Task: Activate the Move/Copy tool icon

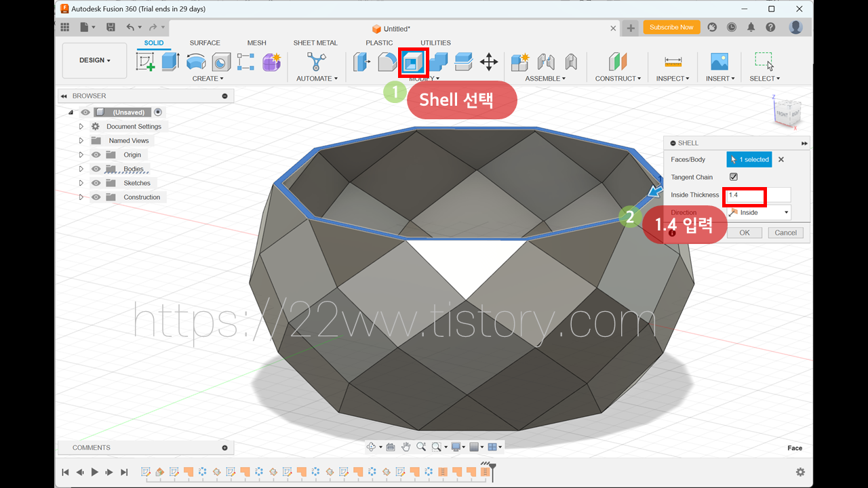Action: click(489, 62)
